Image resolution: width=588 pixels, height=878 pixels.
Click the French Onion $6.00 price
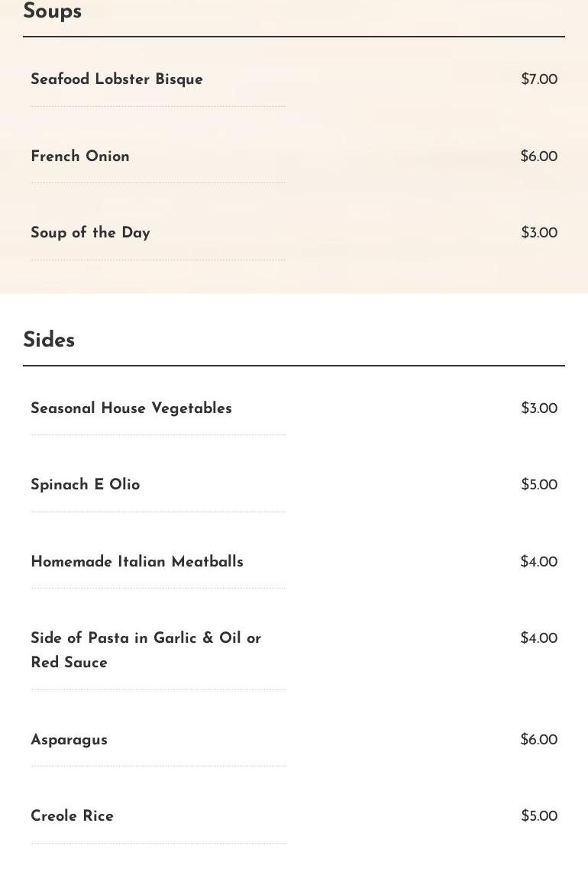(x=538, y=157)
